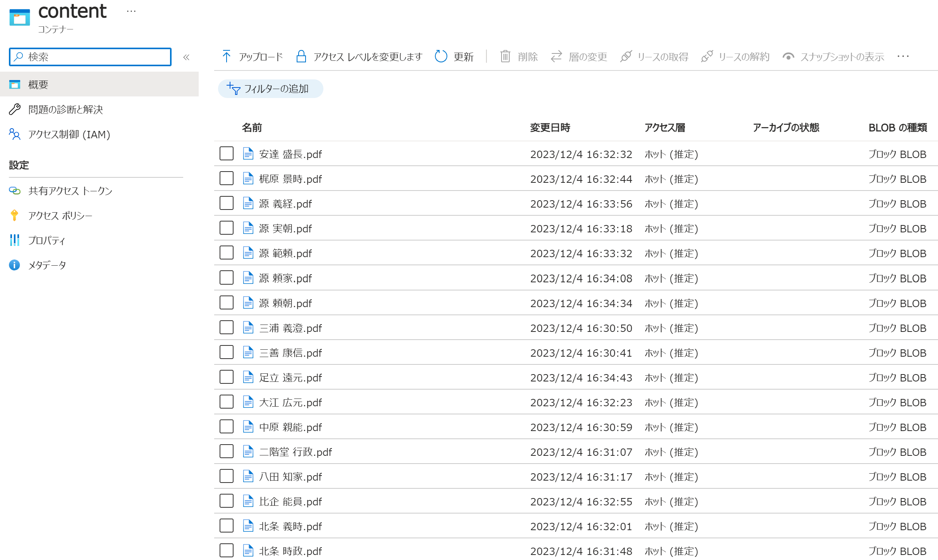Click the delete trash can icon
Image resolution: width=938 pixels, height=560 pixels.
point(505,57)
